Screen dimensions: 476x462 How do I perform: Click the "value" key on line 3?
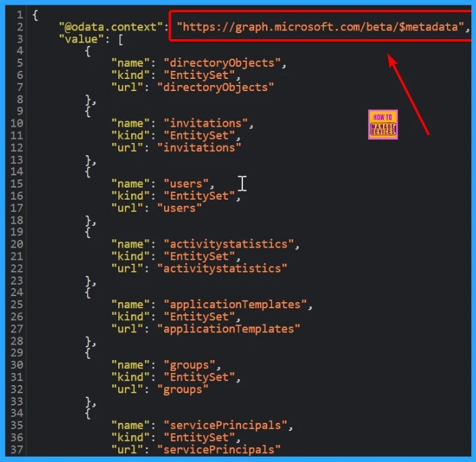pyautogui.click(x=81, y=39)
